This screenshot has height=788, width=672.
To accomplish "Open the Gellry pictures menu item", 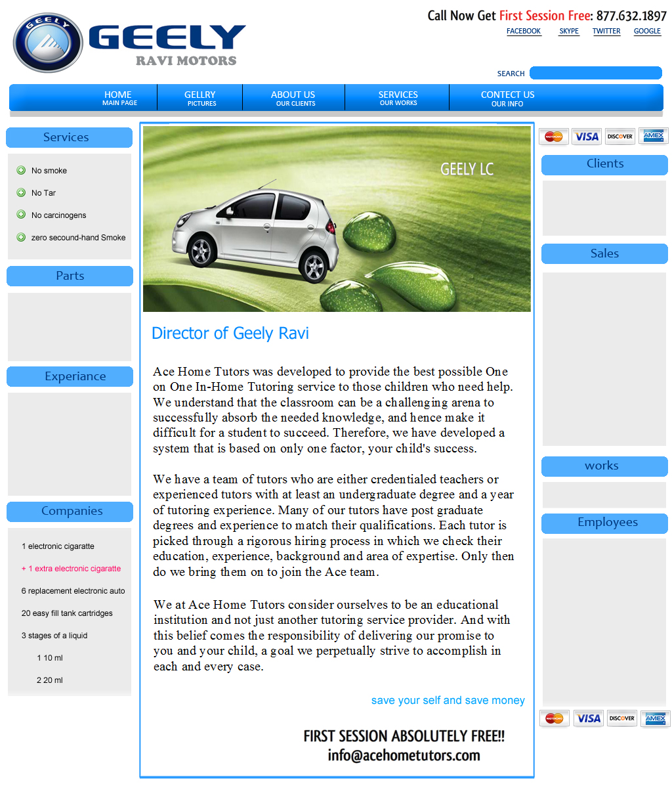I will pos(200,98).
